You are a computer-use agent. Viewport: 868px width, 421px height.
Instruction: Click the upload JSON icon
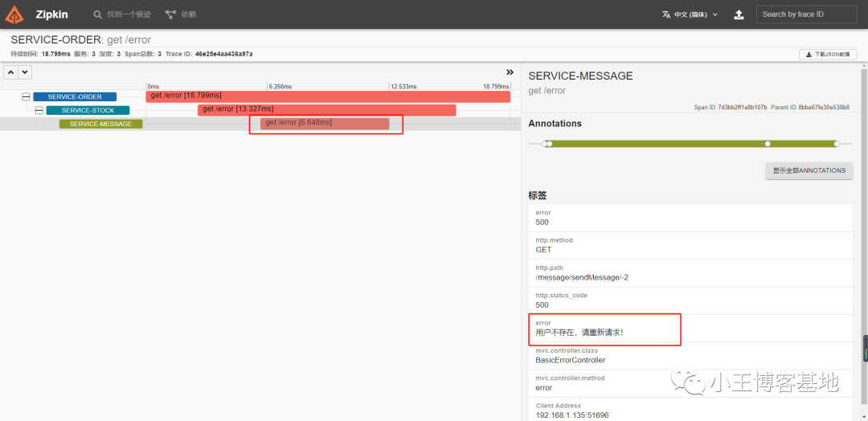pos(739,15)
